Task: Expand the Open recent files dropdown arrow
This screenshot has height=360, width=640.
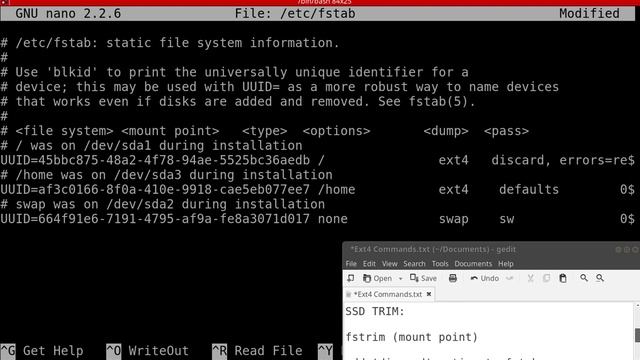Action: 400,279
